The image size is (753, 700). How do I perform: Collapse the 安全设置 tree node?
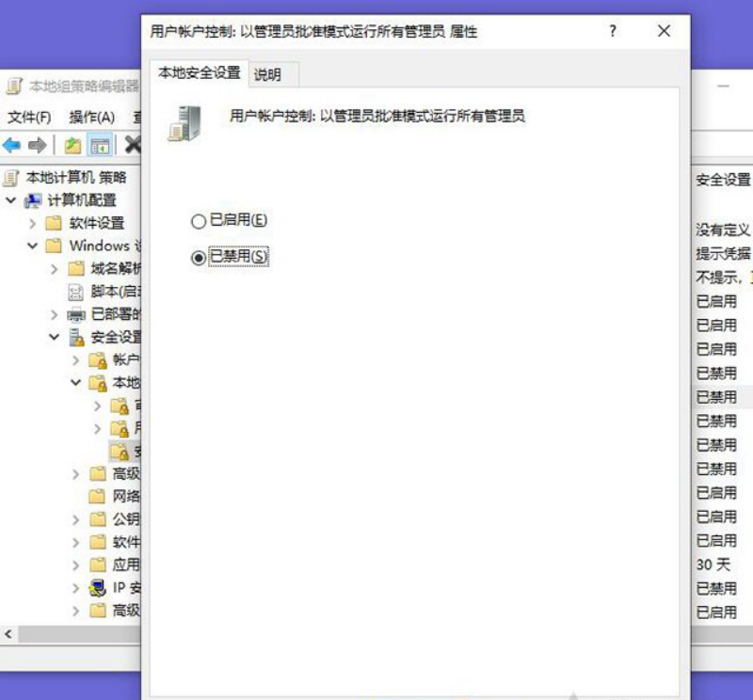(x=55, y=337)
